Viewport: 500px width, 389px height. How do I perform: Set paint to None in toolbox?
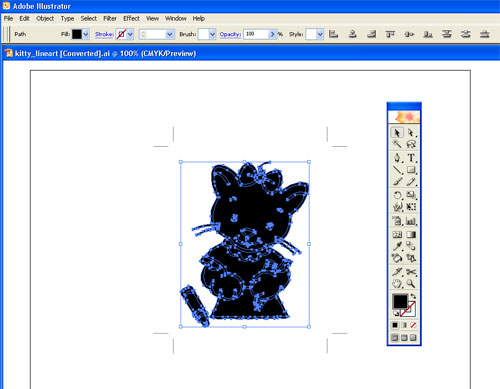point(413,325)
